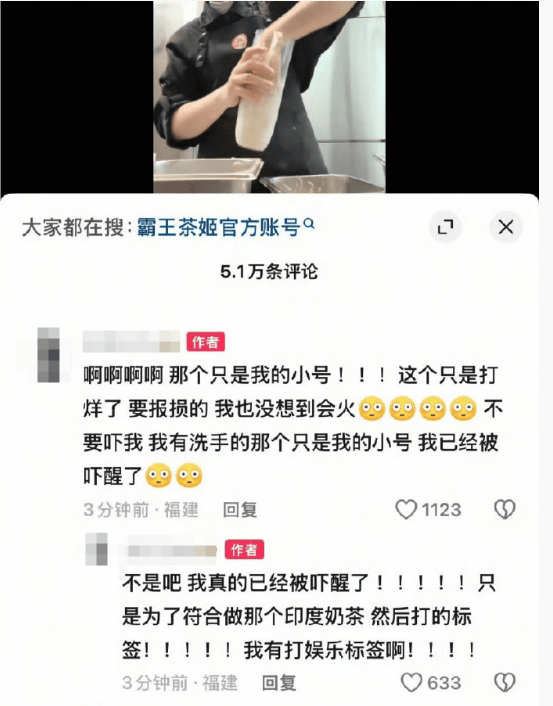Image resolution: width=553 pixels, height=706 pixels.
Task: Reply to the second author comment
Action: 279,683
